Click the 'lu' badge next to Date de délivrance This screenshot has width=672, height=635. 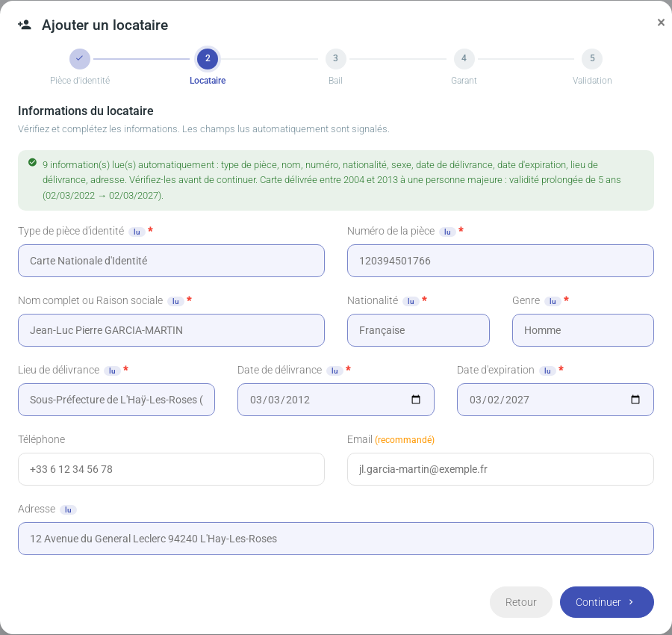coord(335,371)
